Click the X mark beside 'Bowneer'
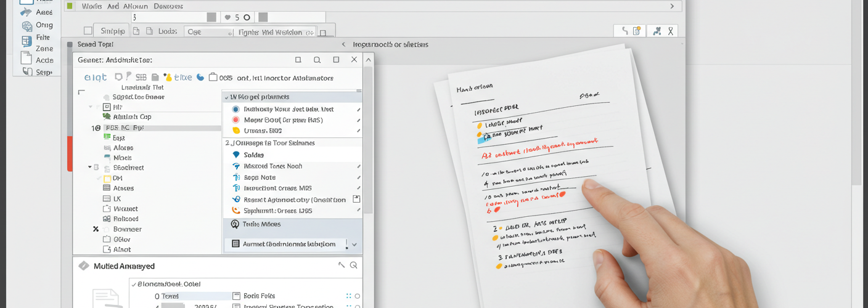This screenshot has height=308, width=868. [96, 229]
